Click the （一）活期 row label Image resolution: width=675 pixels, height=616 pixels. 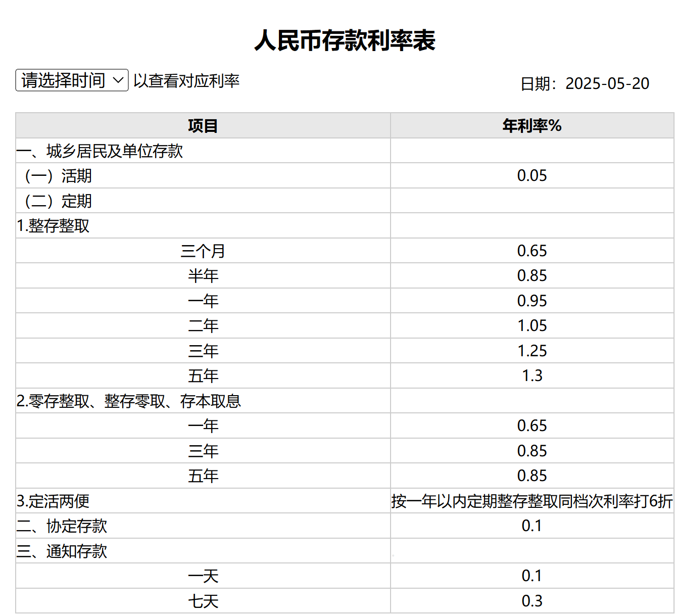pyautogui.click(x=58, y=176)
